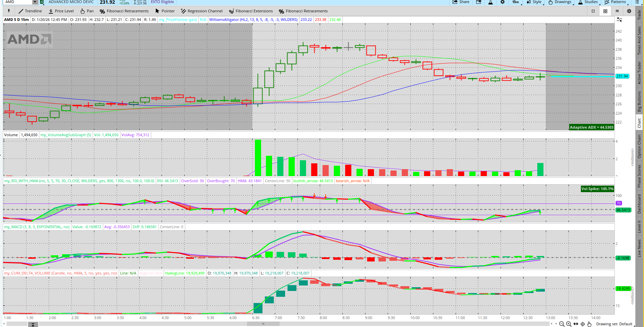
Task: Click the zoom out magnifier icon
Action: tap(562, 324)
